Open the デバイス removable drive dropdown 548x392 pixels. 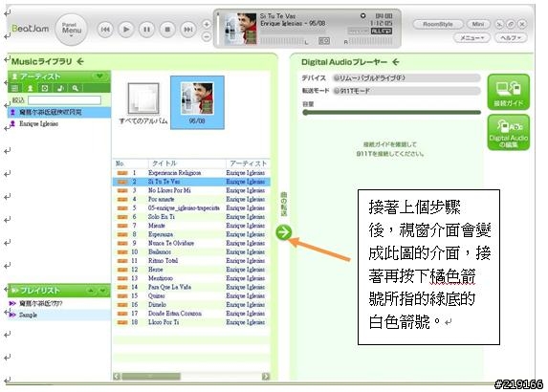coord(406,77)
